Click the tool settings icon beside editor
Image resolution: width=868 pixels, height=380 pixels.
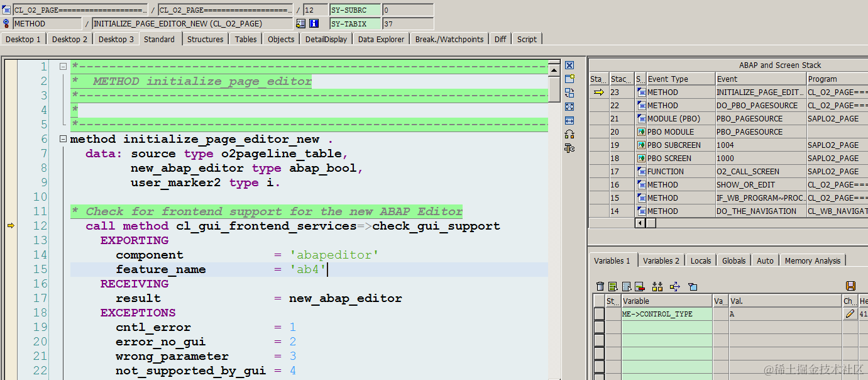569,148
